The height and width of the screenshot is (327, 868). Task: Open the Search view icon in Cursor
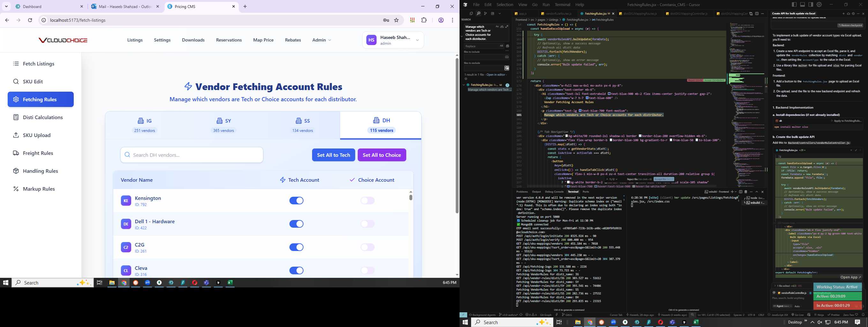[478, 13]
